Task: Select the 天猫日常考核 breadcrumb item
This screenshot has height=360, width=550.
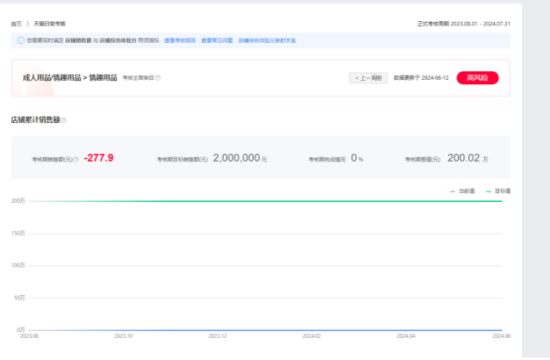Action: (x=49, y=24)
